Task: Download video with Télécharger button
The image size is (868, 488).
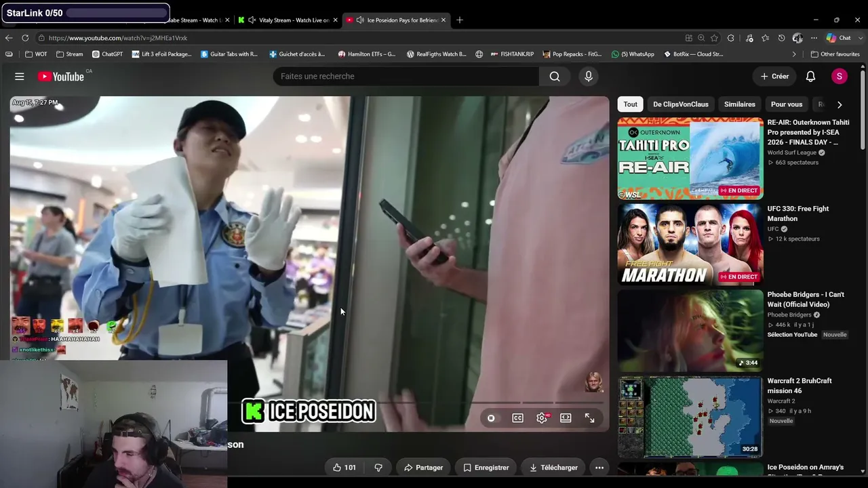Action: pyautogui.click(x=553, y=468)
